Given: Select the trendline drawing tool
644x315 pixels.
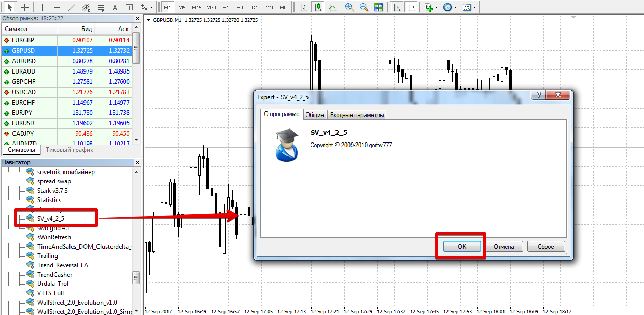Looking at the screenshot, I should point(72,8).
